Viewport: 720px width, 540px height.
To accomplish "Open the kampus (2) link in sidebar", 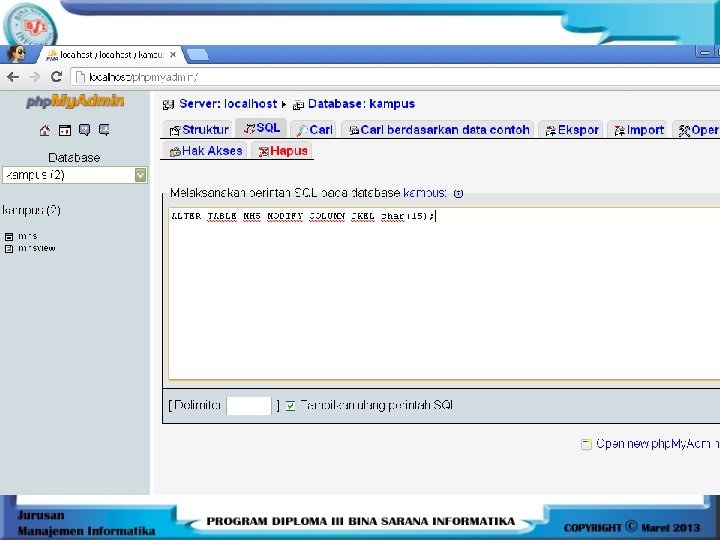I will (31, 210).
